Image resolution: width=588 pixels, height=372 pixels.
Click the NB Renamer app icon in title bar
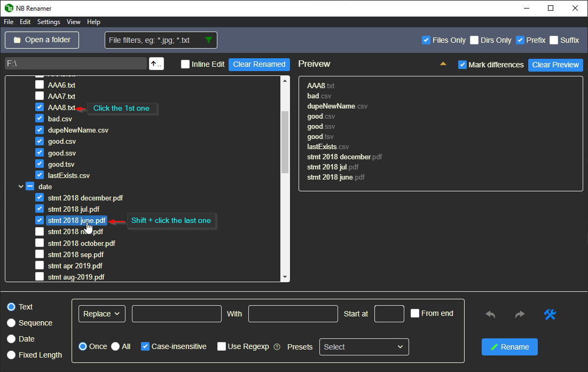pos(9,8)
